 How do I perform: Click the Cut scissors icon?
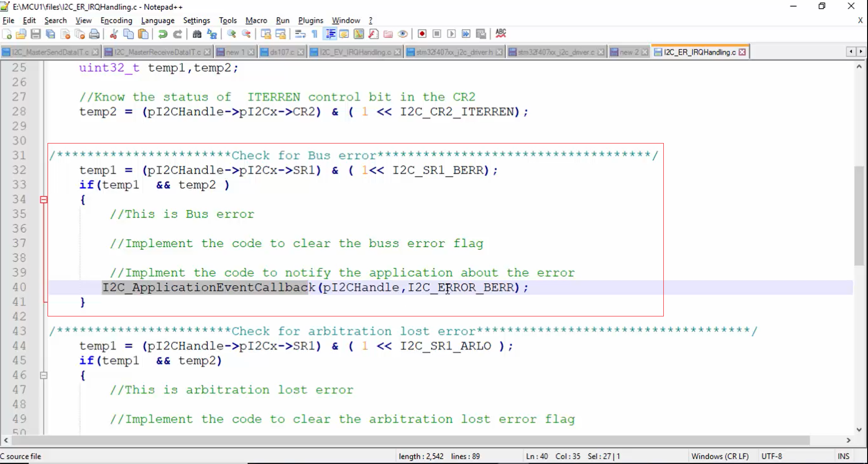pos(114,34)
